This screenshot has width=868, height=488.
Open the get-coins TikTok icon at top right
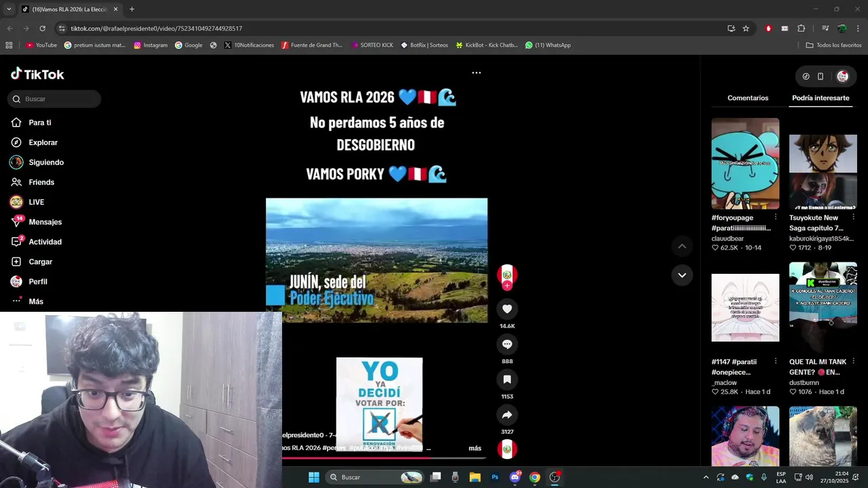806,77
